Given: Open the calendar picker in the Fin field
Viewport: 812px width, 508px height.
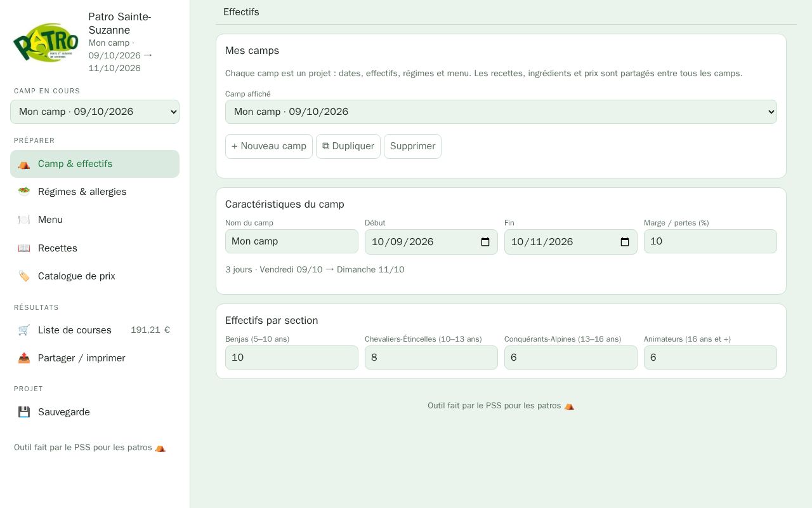Looking at the screenshot, I should click(x=625, y=242).
